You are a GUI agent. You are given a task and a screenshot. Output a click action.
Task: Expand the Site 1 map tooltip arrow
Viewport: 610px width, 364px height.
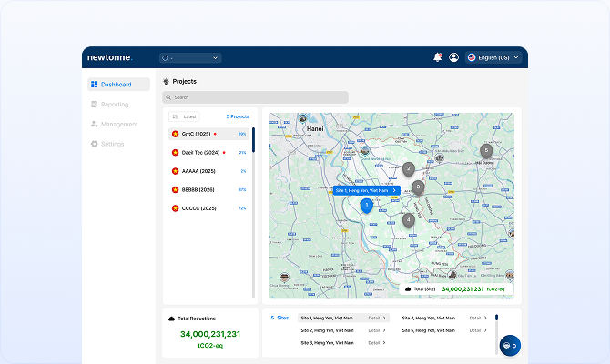click(394, 190)
